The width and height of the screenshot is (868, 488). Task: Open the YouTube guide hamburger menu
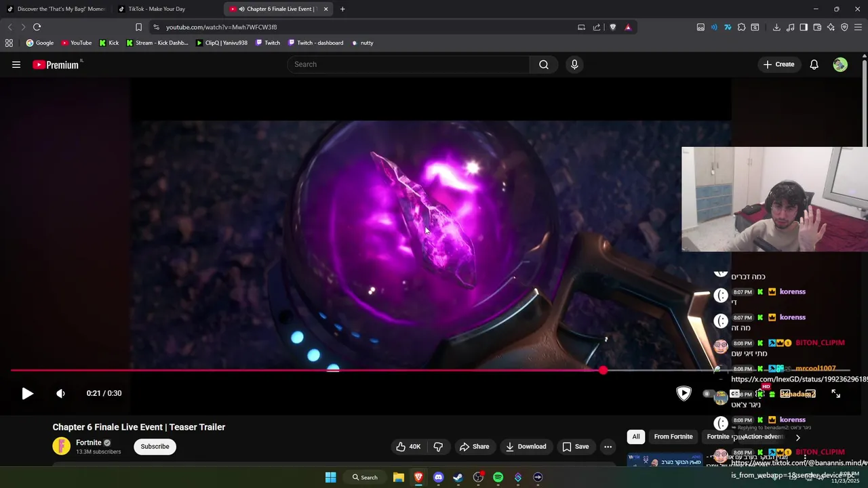[x=16, y=64]
